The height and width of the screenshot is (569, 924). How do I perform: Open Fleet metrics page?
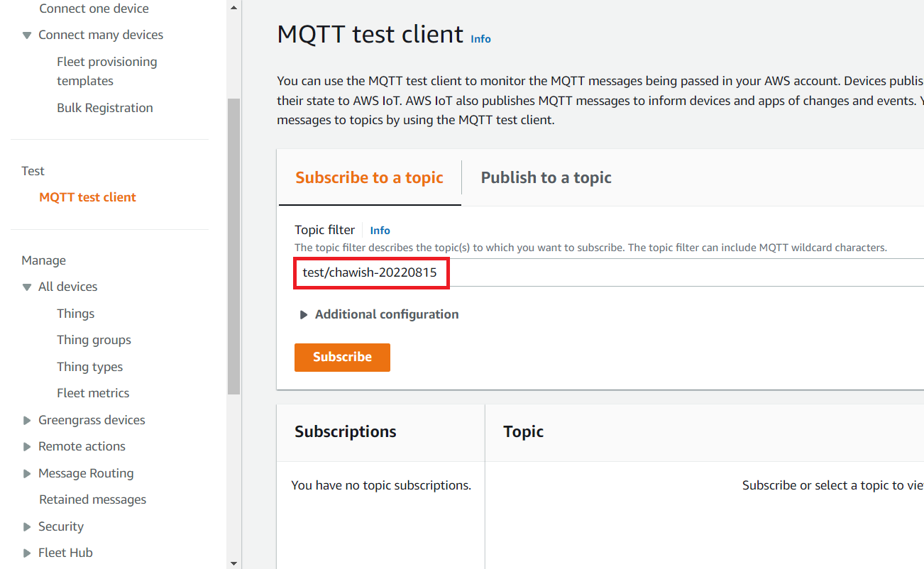93,392
